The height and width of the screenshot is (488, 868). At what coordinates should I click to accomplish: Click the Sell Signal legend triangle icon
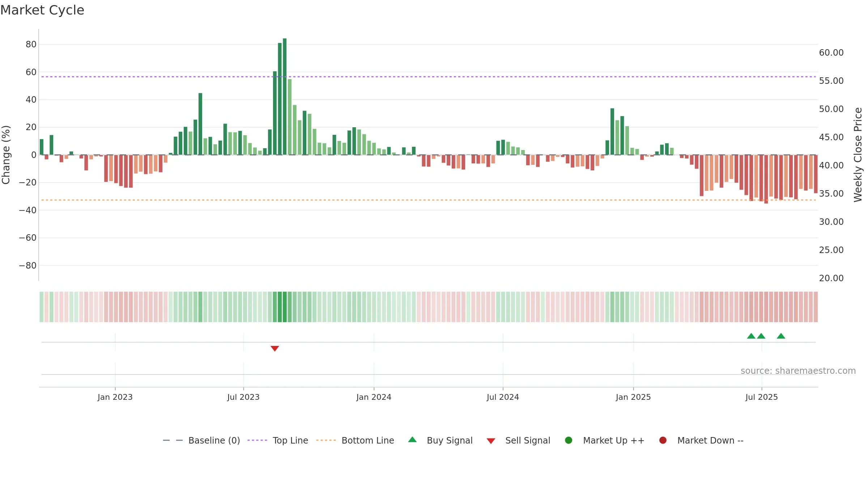coord(491,441)
